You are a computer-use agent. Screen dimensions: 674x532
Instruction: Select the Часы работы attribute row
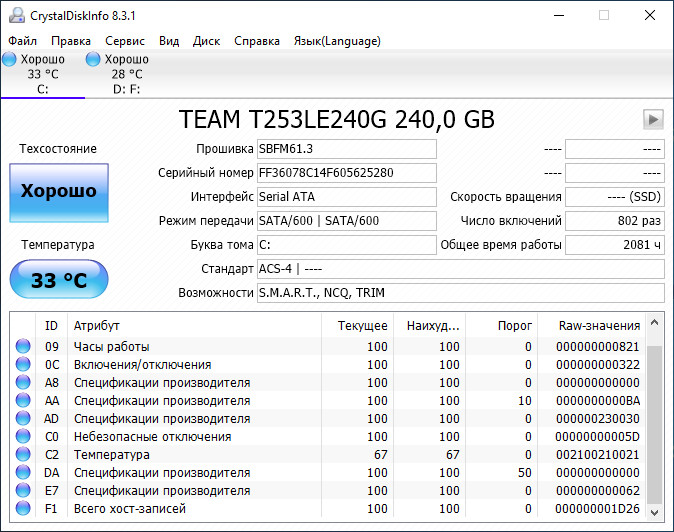(x=328, y=346)
